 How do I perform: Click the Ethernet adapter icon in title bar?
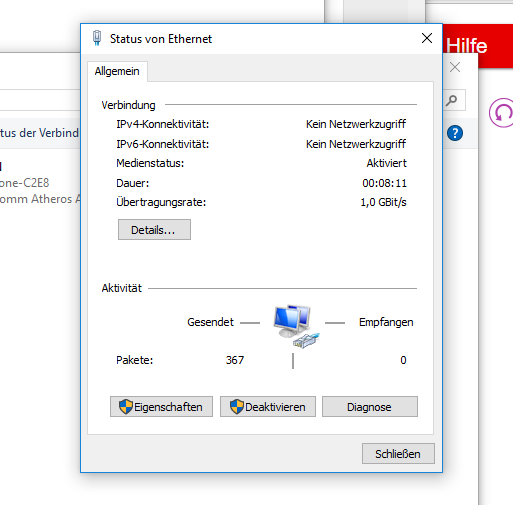[97, 38]
